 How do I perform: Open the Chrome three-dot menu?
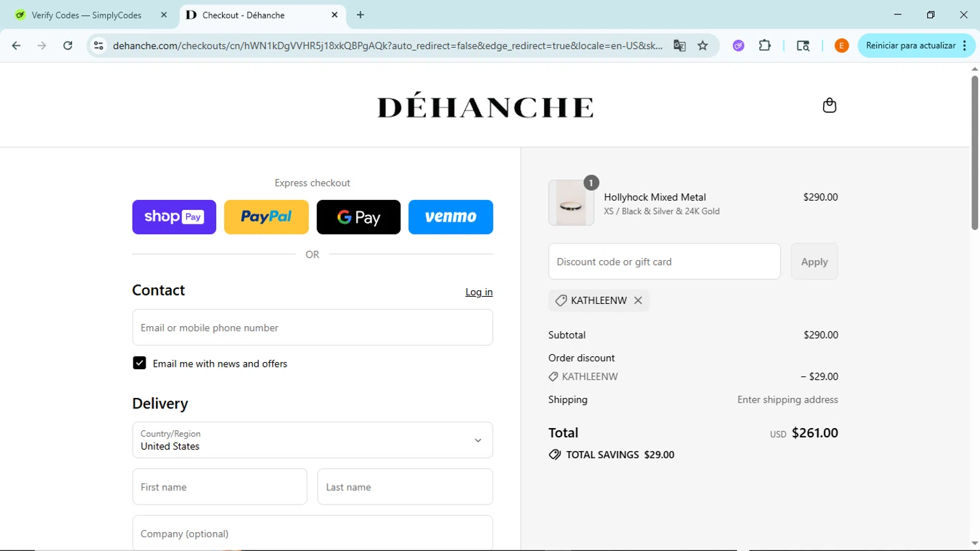tap(965, 46)
